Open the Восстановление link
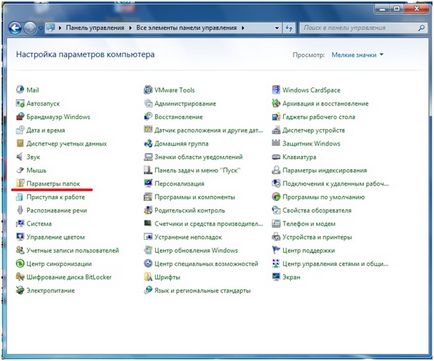Screen dimensions: 434x361 (x=179, y=117)
